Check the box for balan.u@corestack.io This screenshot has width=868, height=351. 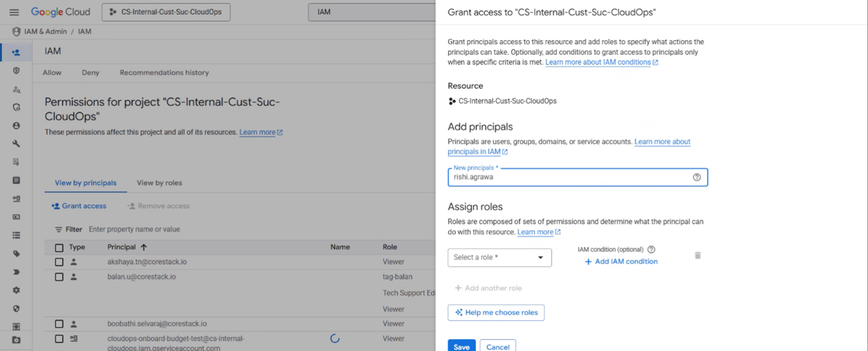59,277
